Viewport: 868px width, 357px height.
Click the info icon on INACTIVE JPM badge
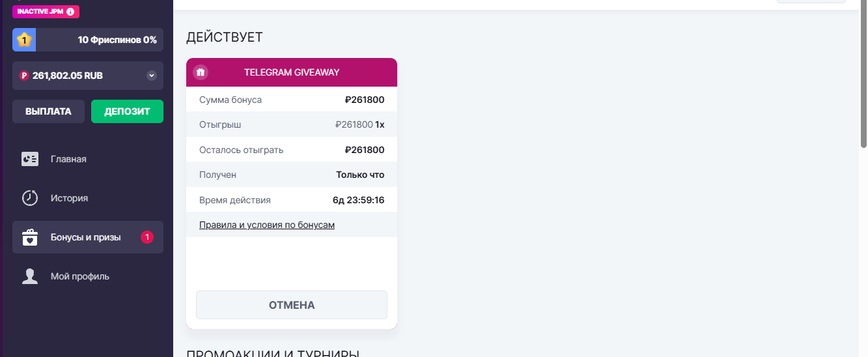click(70, 12)
